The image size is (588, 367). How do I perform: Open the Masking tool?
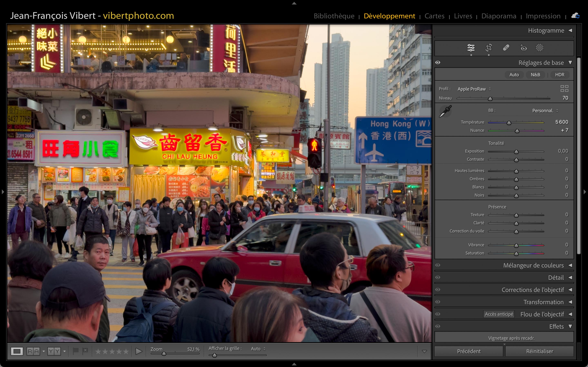coord(539,48)
